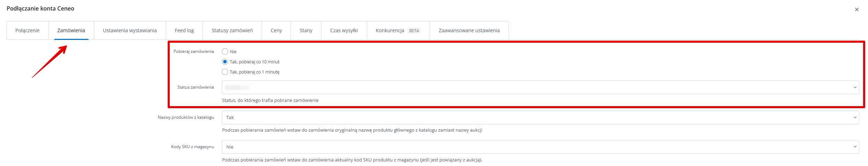Select the Stany tab
The width and height of the screenshot is (868, 166).
[x=306, y=30]
